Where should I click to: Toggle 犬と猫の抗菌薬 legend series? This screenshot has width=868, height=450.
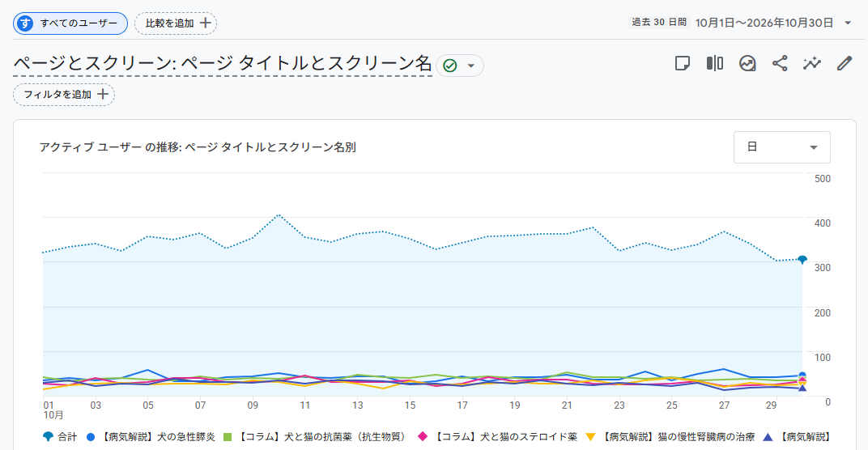[x=314, y=437]
